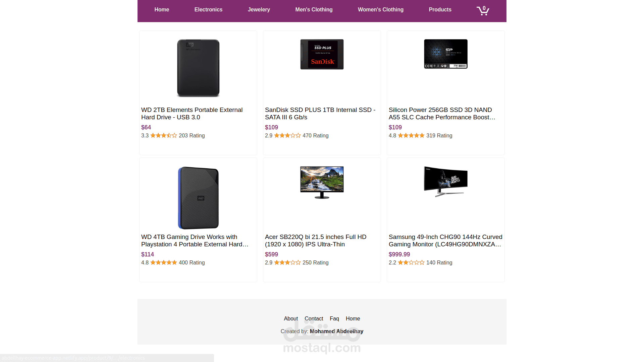The width and height of the screenshot is (644, 362).
Task: Open the SanDisk SSD PLUS product image
Action: click(322, 54)
